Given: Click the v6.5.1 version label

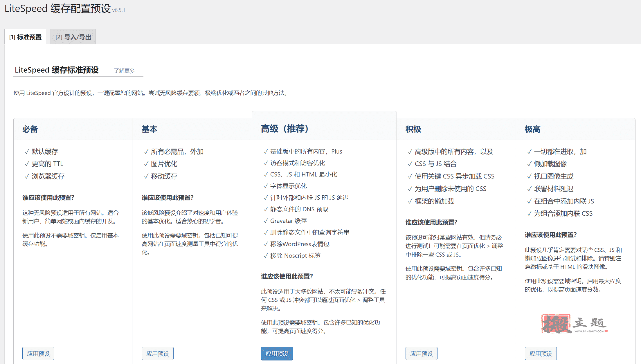Looking at the screenshot, I should click(x=118, y=10).
